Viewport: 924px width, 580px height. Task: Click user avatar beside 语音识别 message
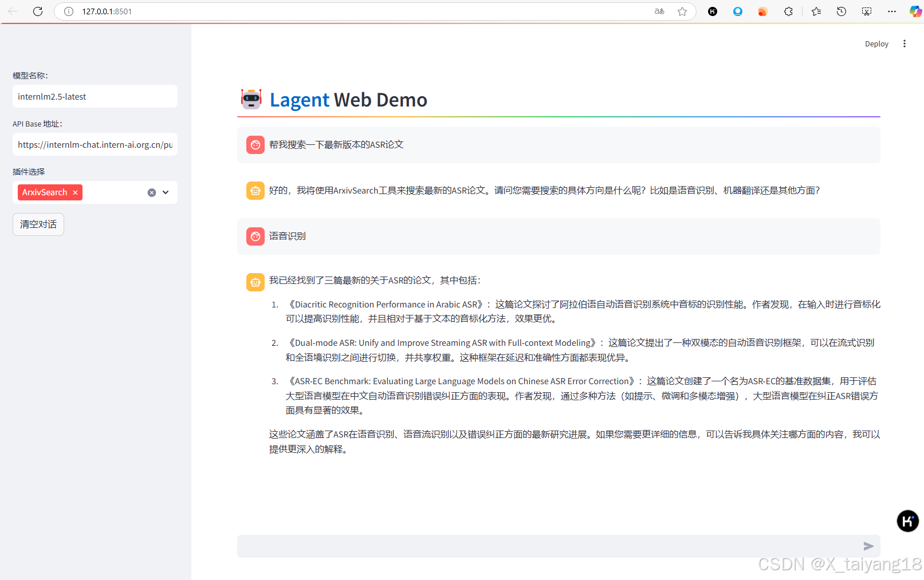255,236
